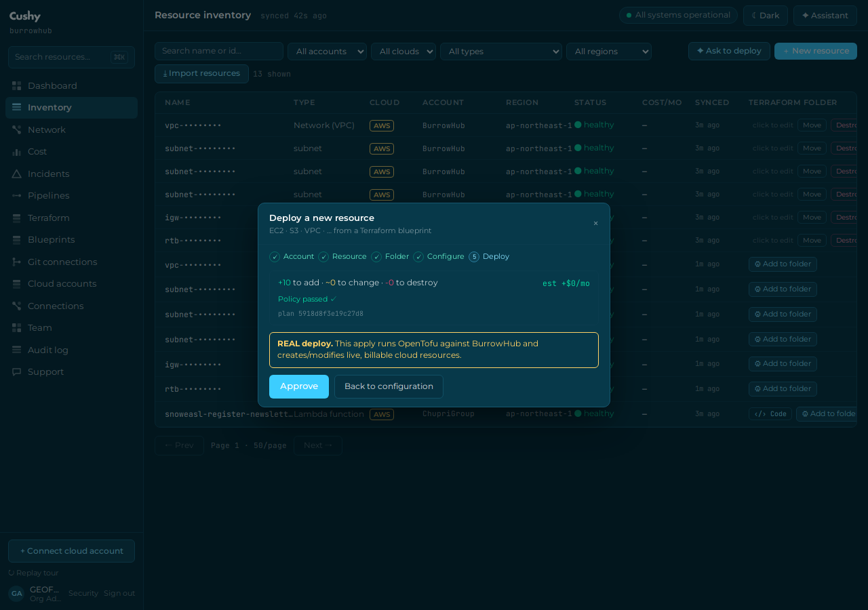The width and height of the screenshot is (868, 610).
Task: Click the Search resources sidebar field
Action: point(71,57)
